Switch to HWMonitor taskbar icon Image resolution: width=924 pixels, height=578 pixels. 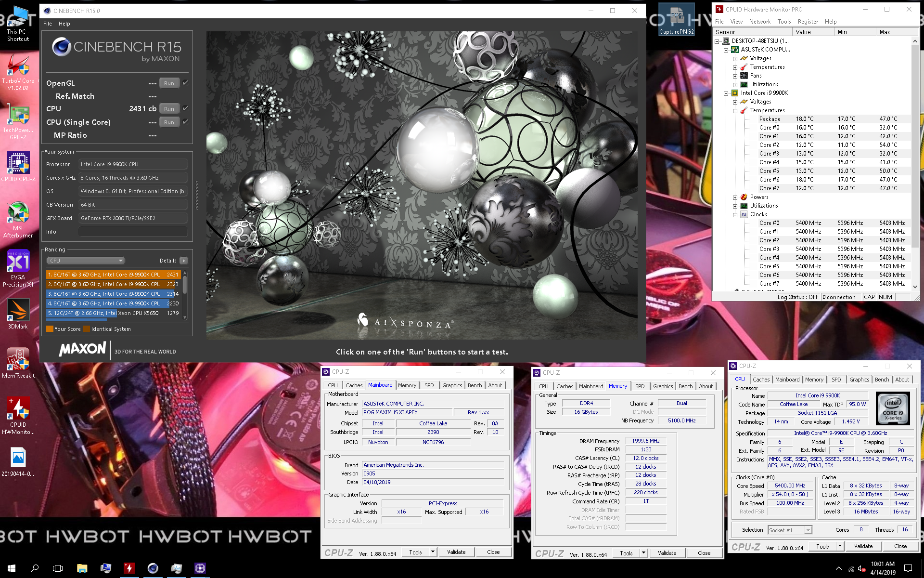pos(129,568)
